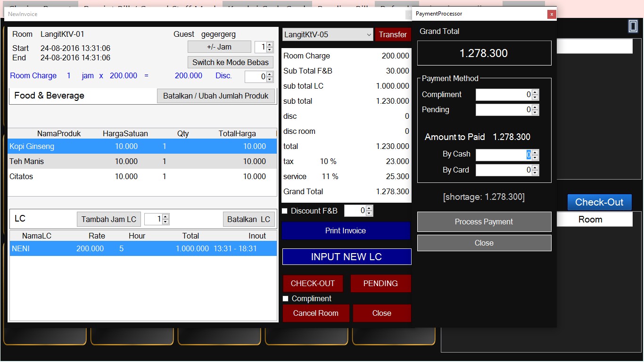This screenshot has height=362, width=644.
Task: Increase the room Disc. spinner value
Action: pyautogui.click(x=270, y=74)
